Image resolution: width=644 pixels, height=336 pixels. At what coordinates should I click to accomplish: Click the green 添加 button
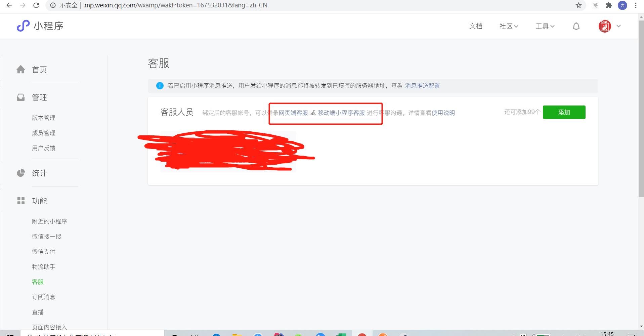564,112
